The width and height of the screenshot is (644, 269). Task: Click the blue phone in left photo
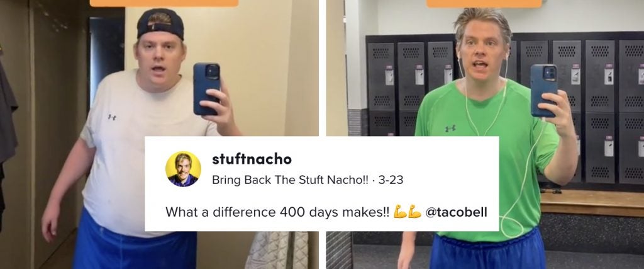206,89
